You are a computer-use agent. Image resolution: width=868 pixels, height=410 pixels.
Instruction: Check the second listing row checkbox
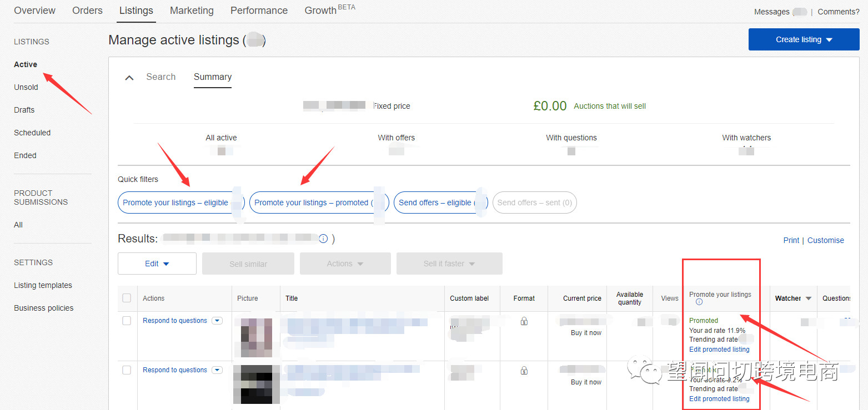tap(127, 370)
